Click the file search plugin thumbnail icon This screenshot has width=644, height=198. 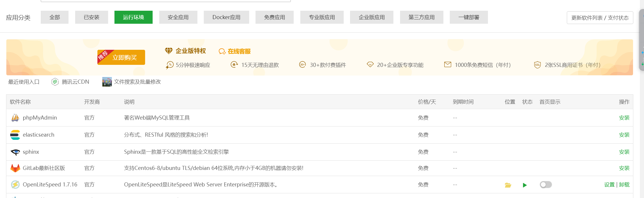coord(107,82)
